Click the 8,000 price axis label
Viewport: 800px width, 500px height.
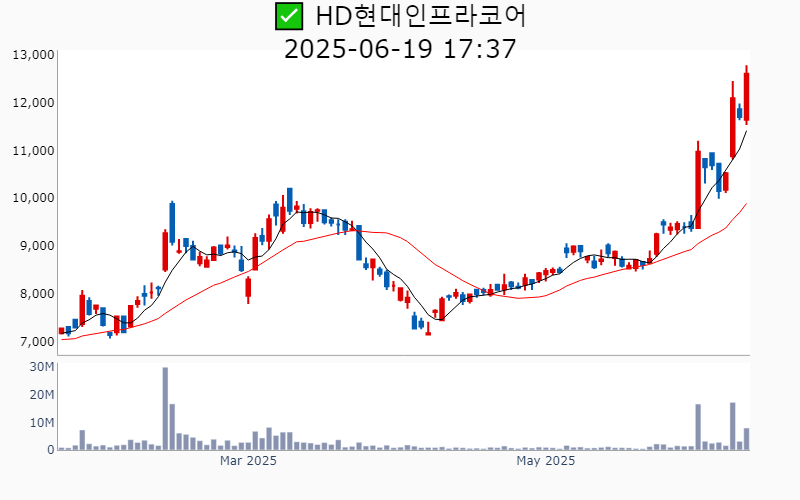(36, 294)
